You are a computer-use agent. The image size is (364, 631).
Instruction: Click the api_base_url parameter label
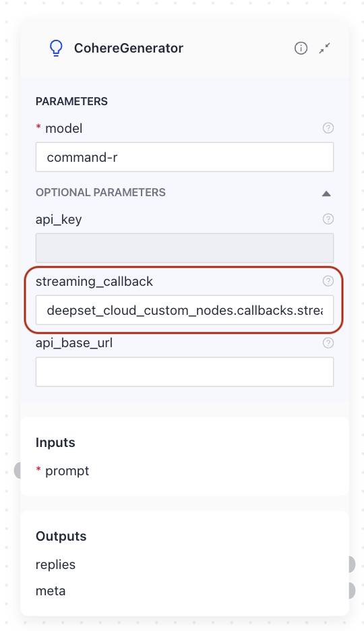(x=74, y=343)
